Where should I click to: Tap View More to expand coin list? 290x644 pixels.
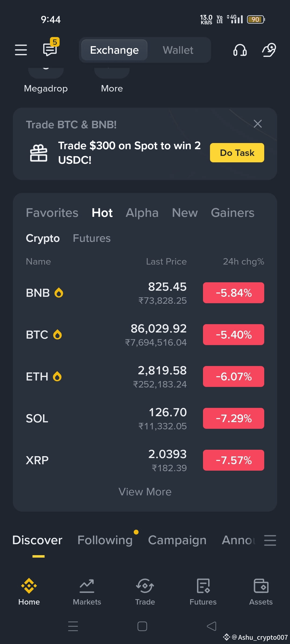coord(145,492)
